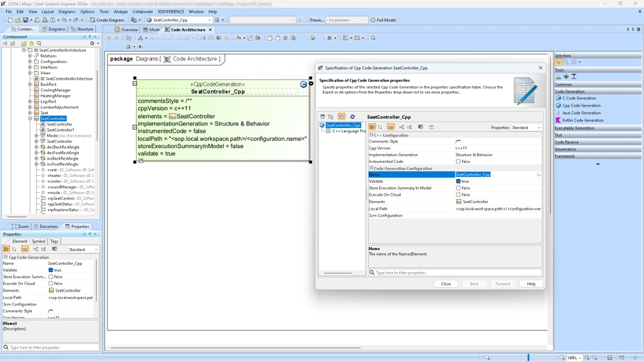The image size is (644, 362).
Task: Click the dialog's first window layout icon
Action: 323,117
